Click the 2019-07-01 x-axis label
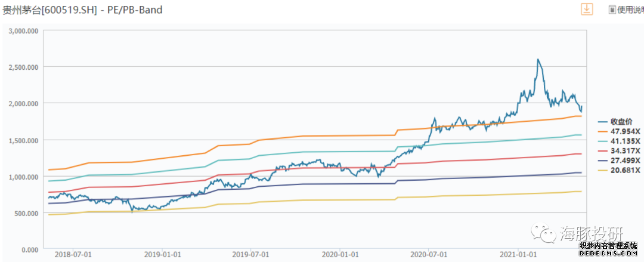The width and height of the screenshot is (644, 262). tap(251, 255)
